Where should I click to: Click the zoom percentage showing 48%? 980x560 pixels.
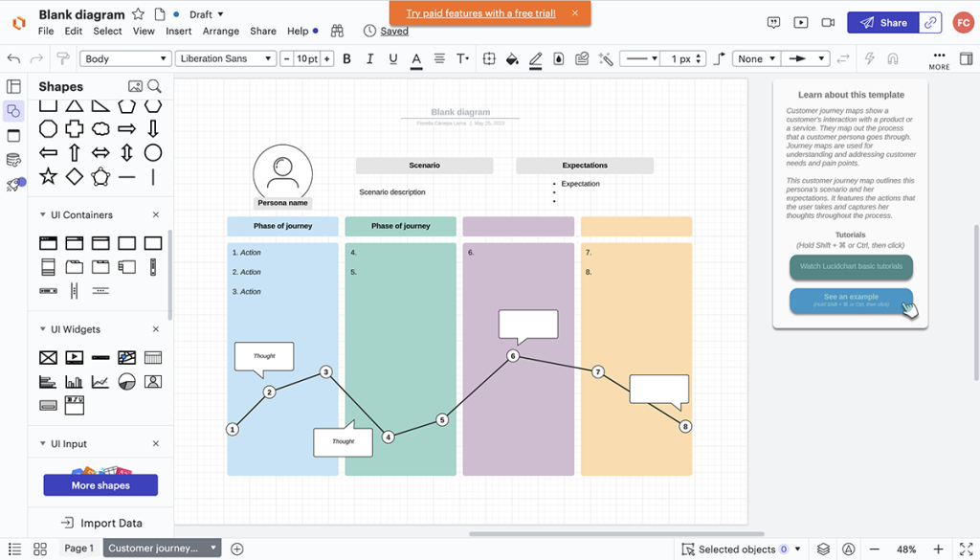[903, 549]
